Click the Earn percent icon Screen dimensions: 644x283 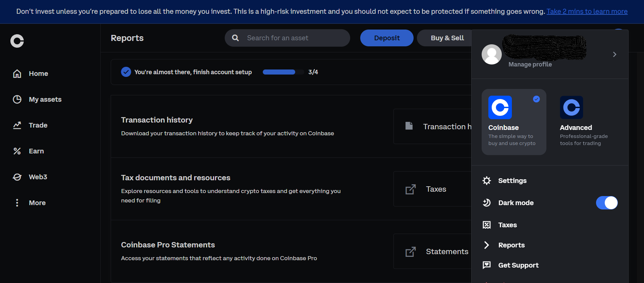click(17, 151)
